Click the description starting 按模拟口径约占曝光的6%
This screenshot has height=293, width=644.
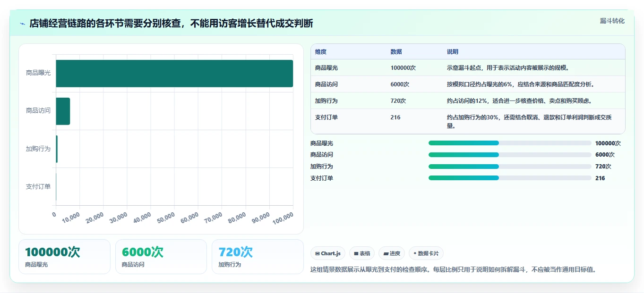(x=520, y=84)
